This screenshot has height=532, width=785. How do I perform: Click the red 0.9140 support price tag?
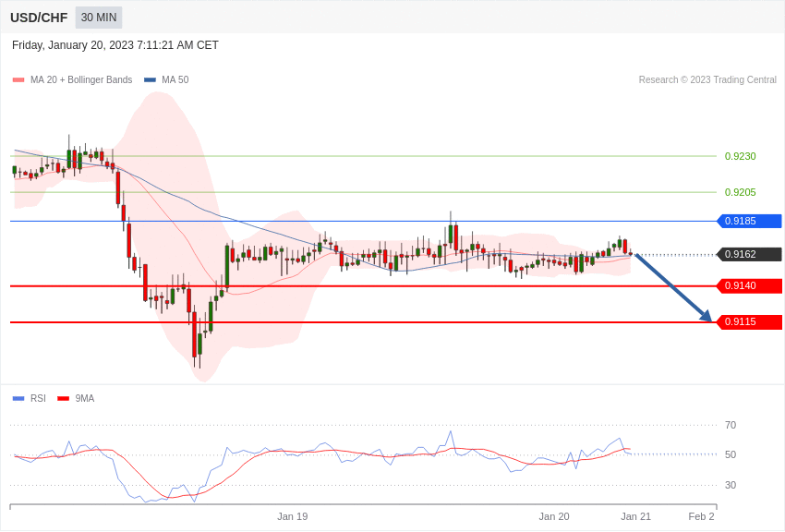coord(750,285)
